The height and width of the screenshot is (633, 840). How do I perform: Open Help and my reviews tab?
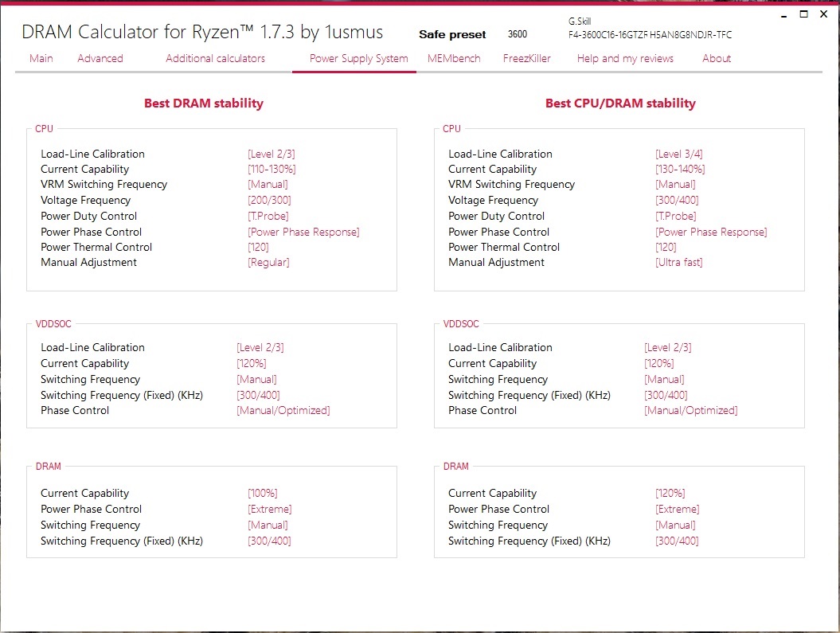point(625,58)
